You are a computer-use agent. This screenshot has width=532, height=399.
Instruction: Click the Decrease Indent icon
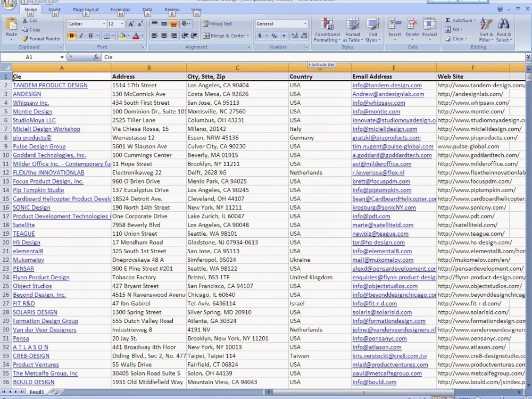[185, 35]
